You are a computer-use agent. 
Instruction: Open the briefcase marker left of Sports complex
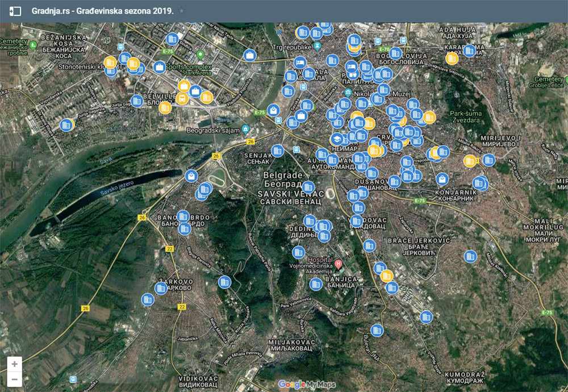[x=160, y=67]
